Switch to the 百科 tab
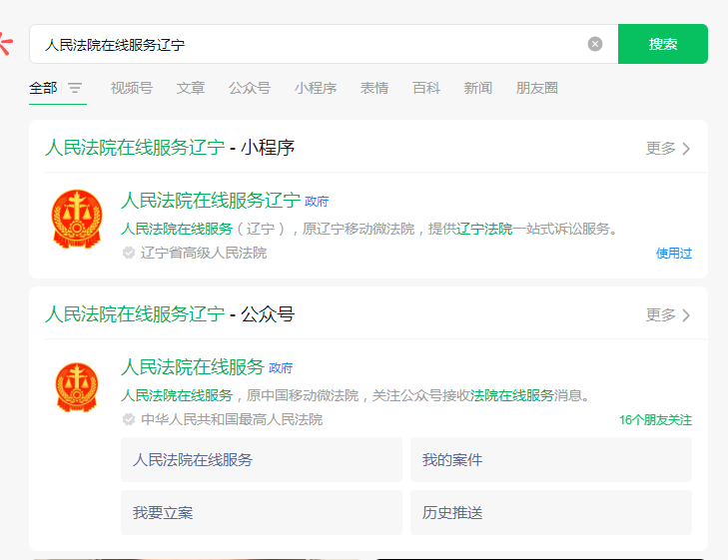Screen dimensions: 728x560 (x=426, y=88)
